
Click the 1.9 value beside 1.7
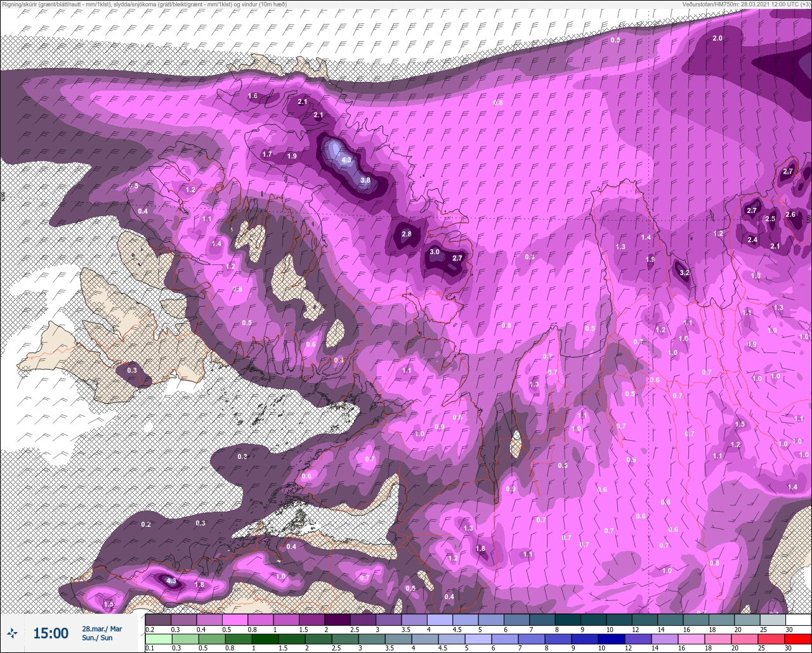292,156
